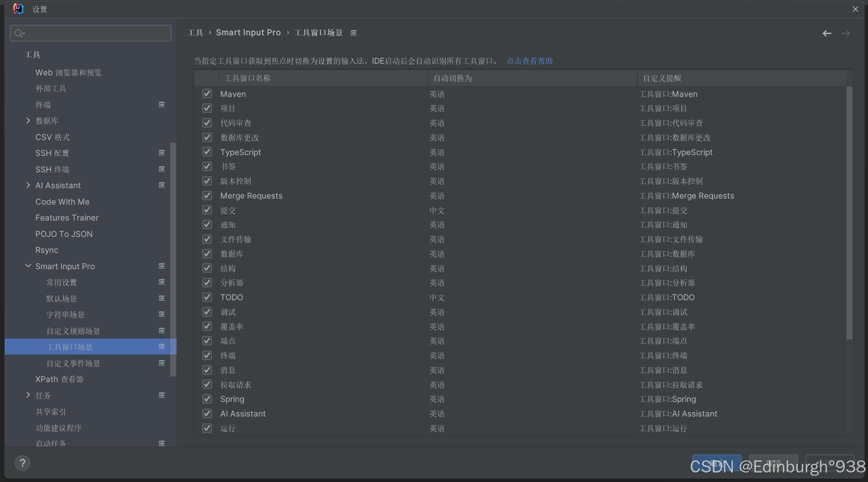The width and height of the screenshot is (868, 482).
Task: Uncheck the AI Assistant row checkbox
Action: (x=207, y=414)
